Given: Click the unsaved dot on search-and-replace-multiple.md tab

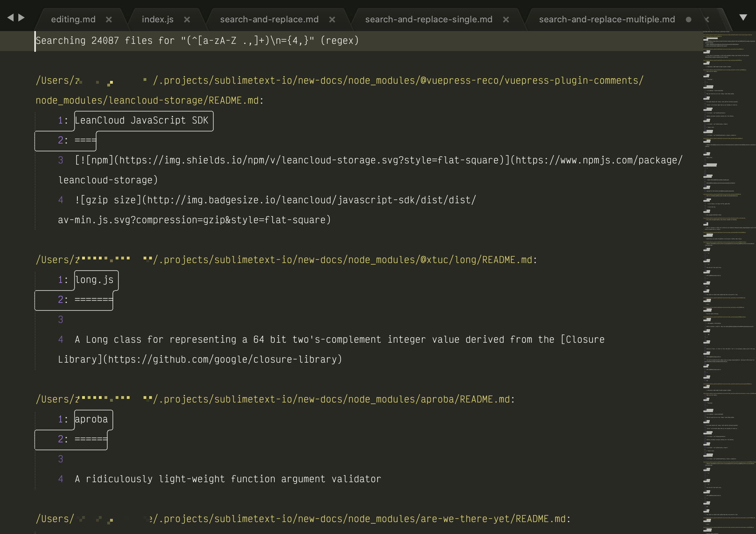Looking at the screenshot, I should pos(689,20).
